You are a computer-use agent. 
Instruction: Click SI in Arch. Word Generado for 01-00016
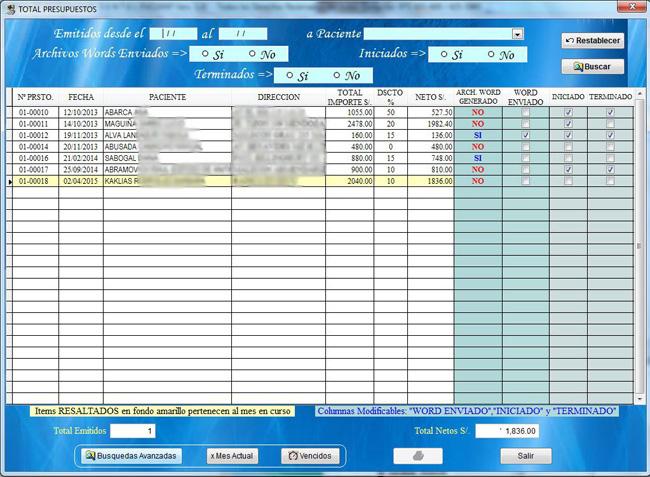click(x=478, y=158)
